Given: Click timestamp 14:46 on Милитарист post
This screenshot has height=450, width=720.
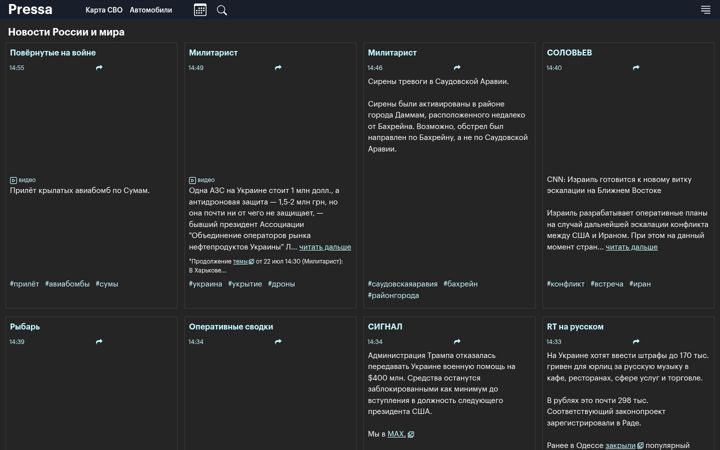Looking at the screenshot, I should click(375, 68).
